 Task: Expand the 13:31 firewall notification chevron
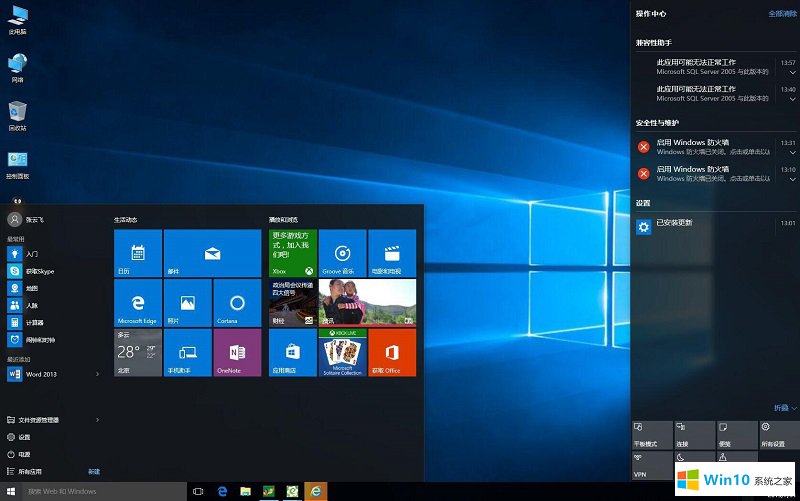click(x=792, y=153)
